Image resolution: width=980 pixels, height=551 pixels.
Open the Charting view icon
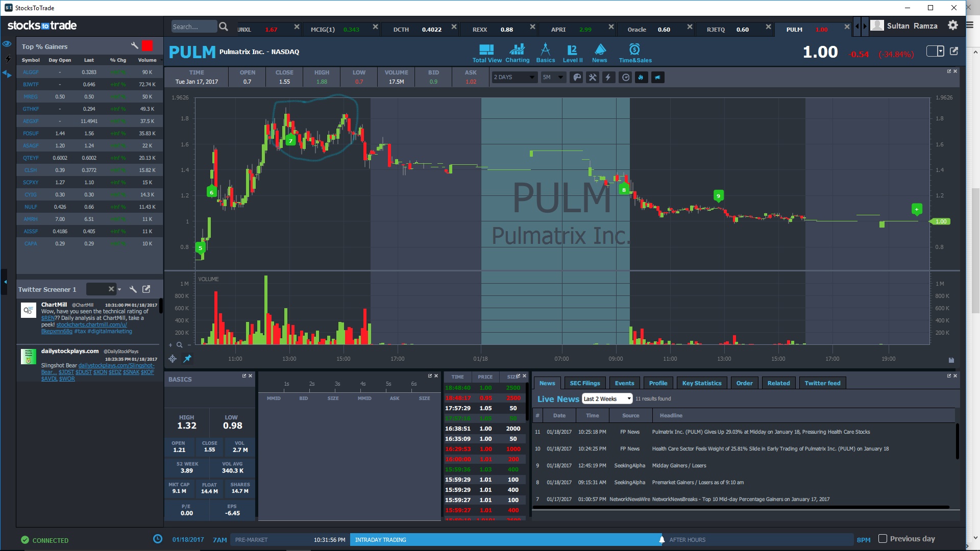tap(517, 50)
